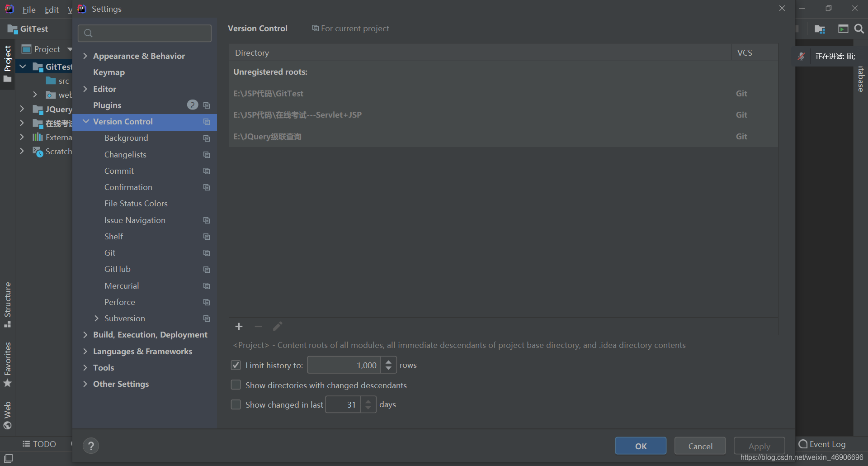Click the muted microphone icon
The height and width of the screenshot is (466, 868).
click(801, 57)
